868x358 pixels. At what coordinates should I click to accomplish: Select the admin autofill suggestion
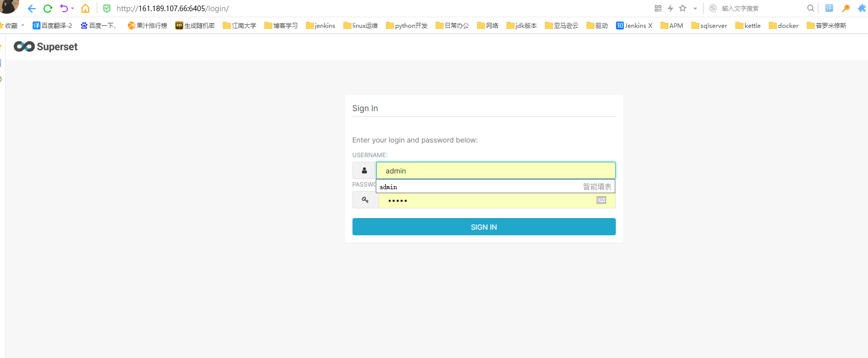(x=495, y=187)
